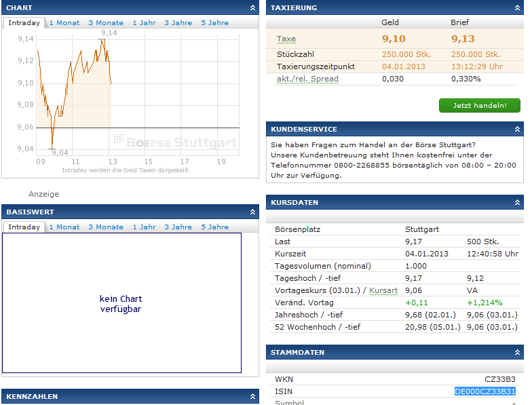The width and height of the screenshot is (532, 405).
Task: Click the change value +0,11
Action: tap(417, 303)
